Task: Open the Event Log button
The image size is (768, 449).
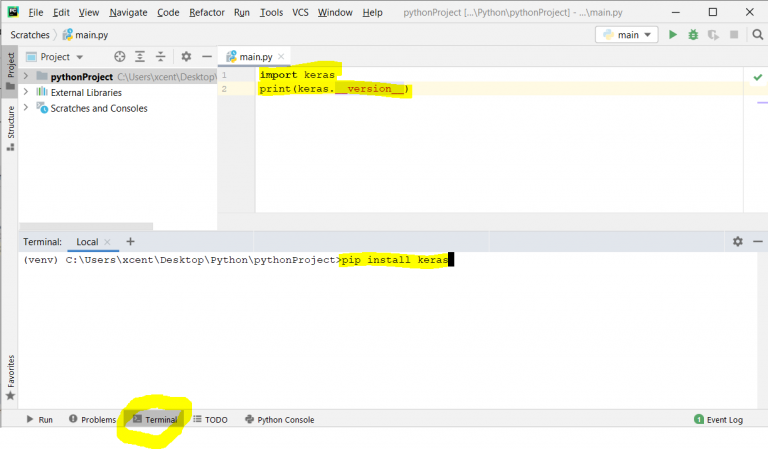Action: click(719, 420)
